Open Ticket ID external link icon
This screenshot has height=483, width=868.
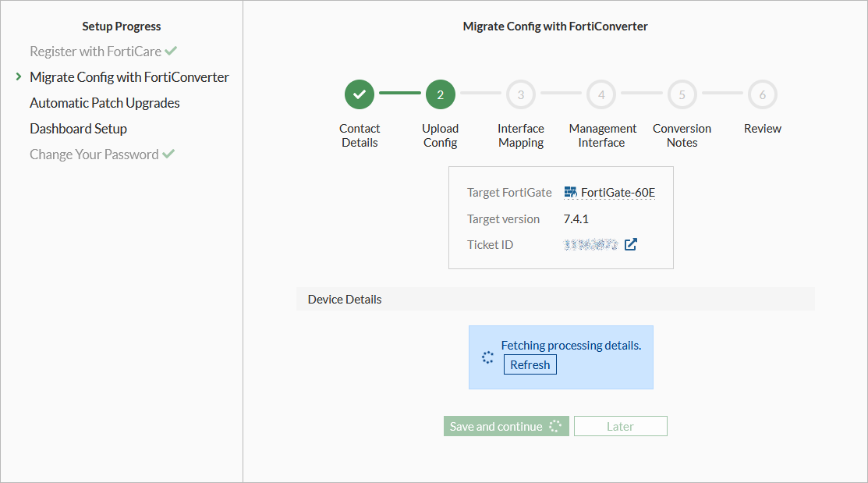631,244
